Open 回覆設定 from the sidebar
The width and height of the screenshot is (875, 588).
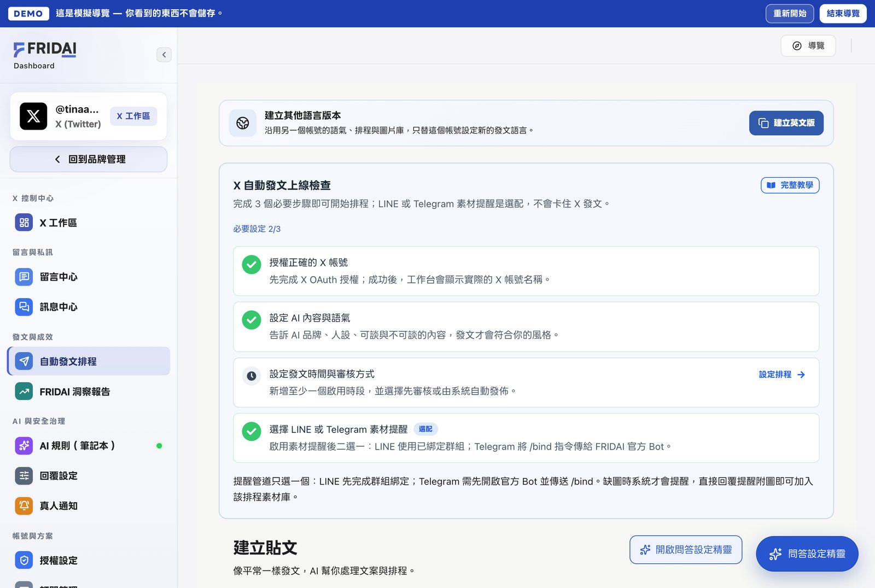point(89,476)
